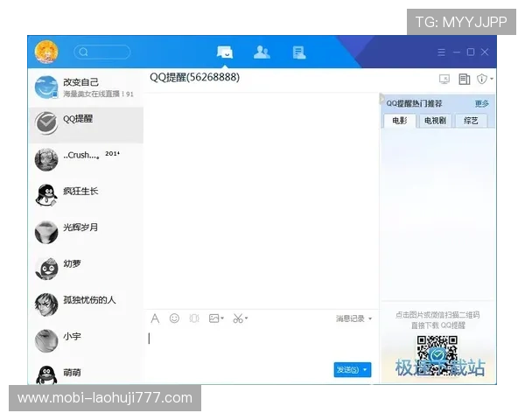Switch to the messages conversations tab
Viewport: 525px width, 420px height.
[x=225, y=52]
